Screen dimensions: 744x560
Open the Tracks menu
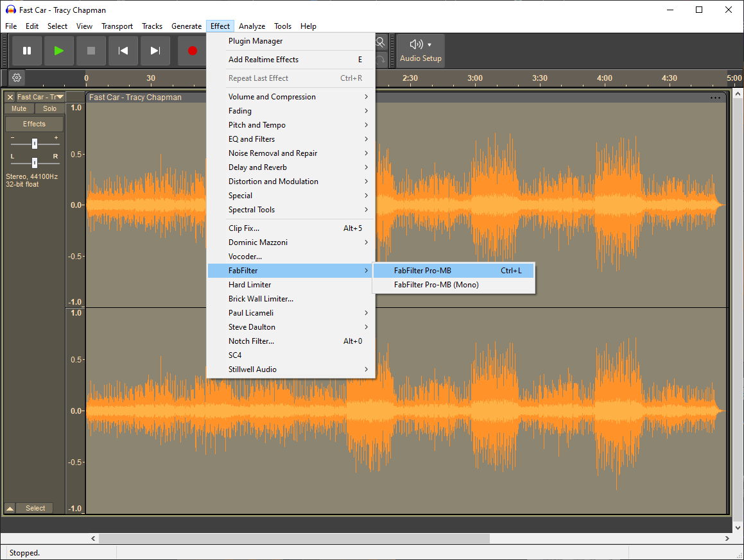coord(152,26)
